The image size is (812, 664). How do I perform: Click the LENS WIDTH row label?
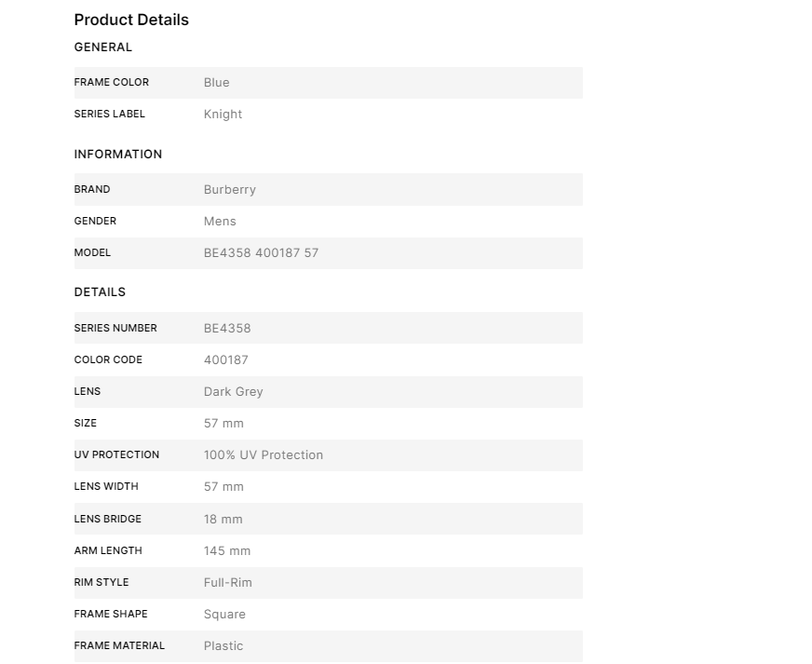pos(106,486)
